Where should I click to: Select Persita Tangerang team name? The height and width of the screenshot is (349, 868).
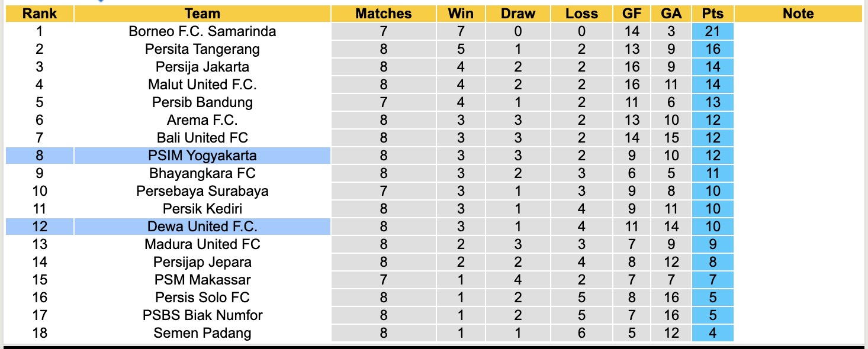[202, 49]
